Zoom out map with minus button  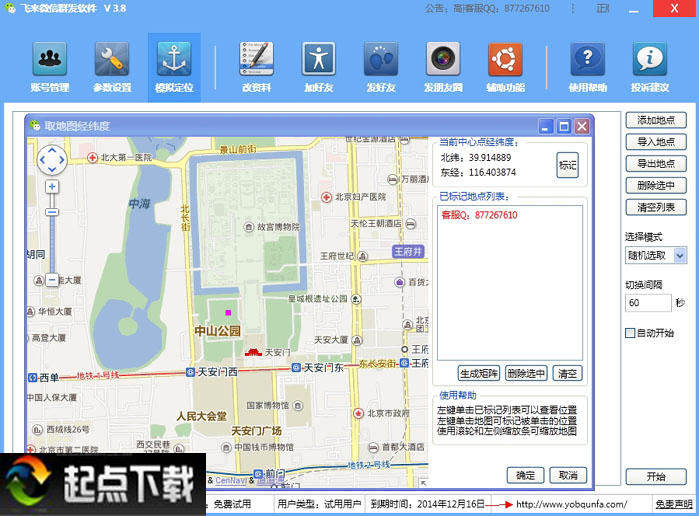click(52, 280)
